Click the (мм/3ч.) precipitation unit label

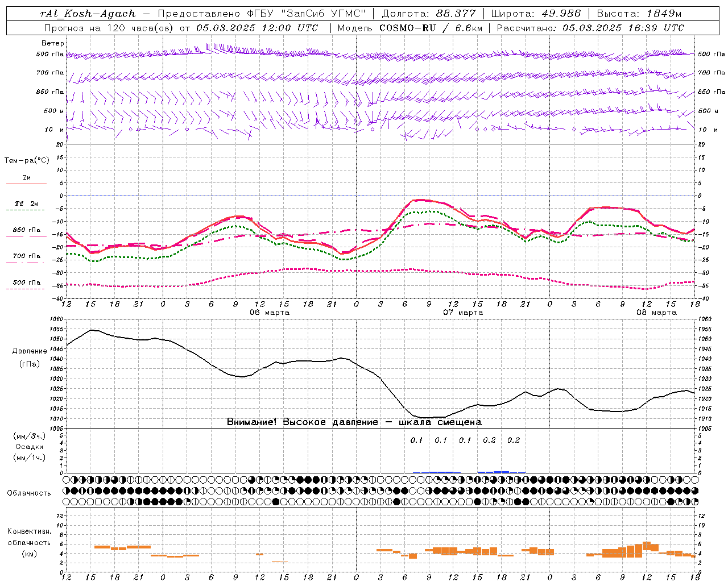[29, 436]
